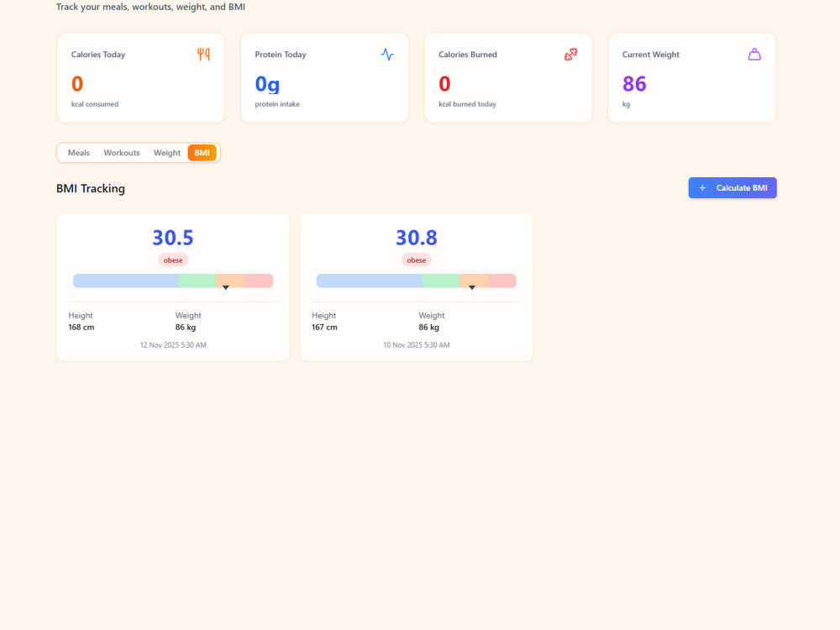Click 86 kg weight in the 10 Nov card

(x=429, y=328)
